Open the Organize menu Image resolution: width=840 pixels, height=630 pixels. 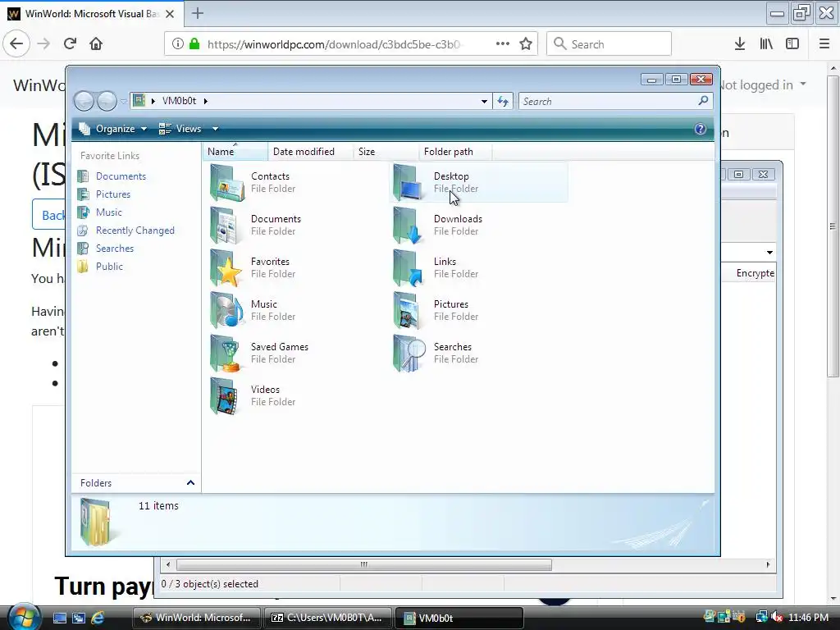[112, 129]
